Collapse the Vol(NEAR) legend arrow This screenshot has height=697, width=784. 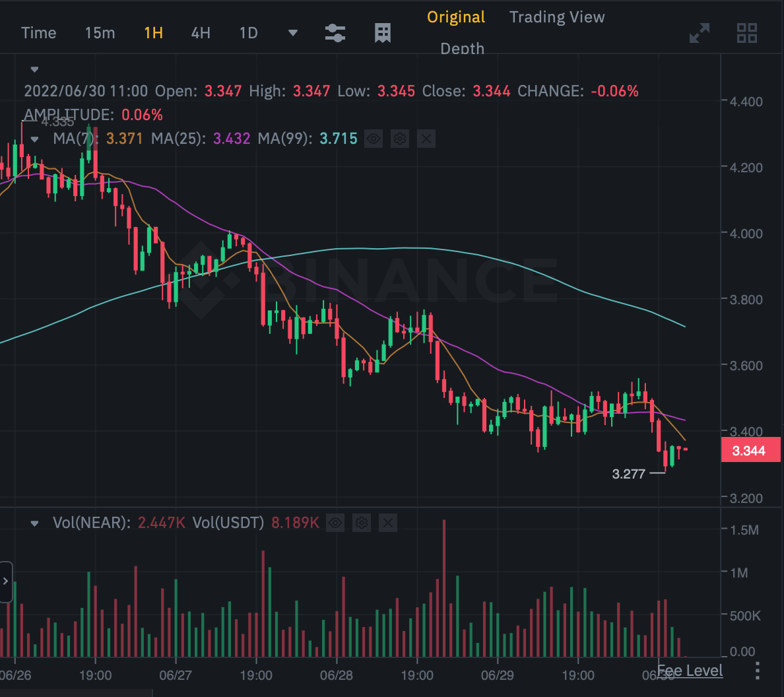pos(35,523)
